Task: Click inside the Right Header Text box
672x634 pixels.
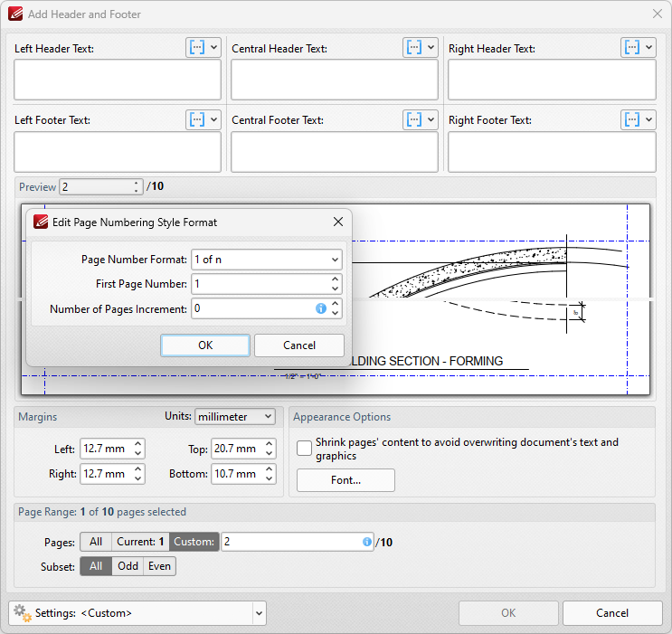Action: coord(552,80)
